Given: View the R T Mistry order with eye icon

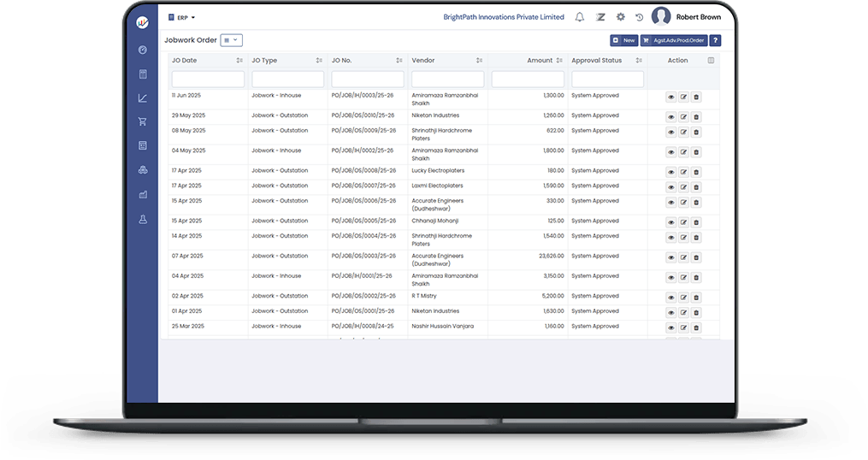Looking at the screenshot, I should [x=671, y=298].
